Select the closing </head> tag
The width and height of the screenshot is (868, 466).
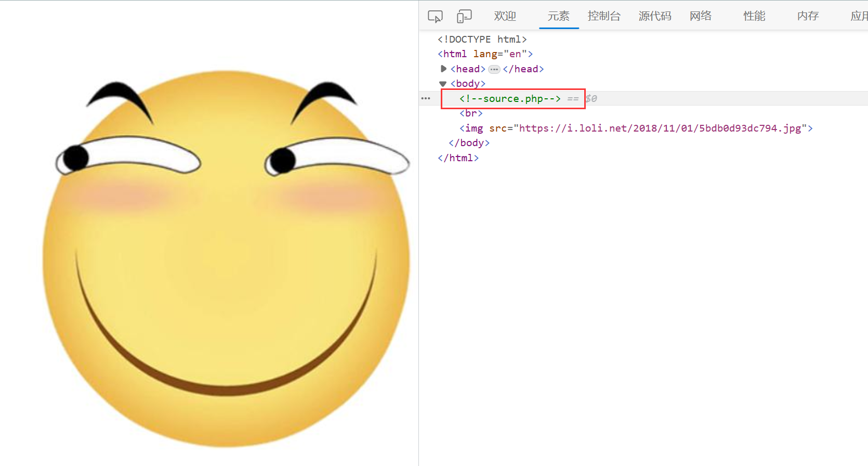coord(523,69)
